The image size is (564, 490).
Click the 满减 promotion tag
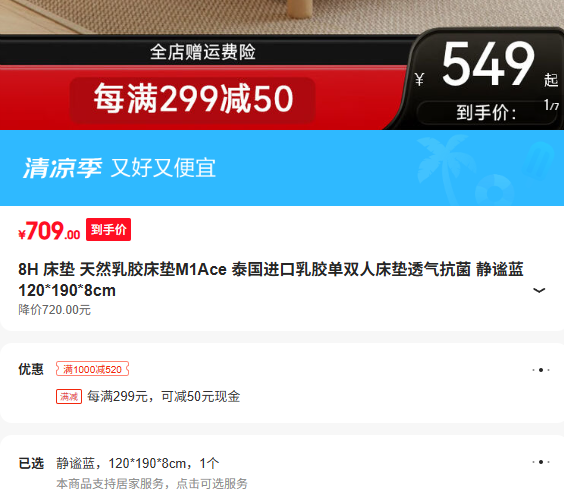(x=69, y=396)
